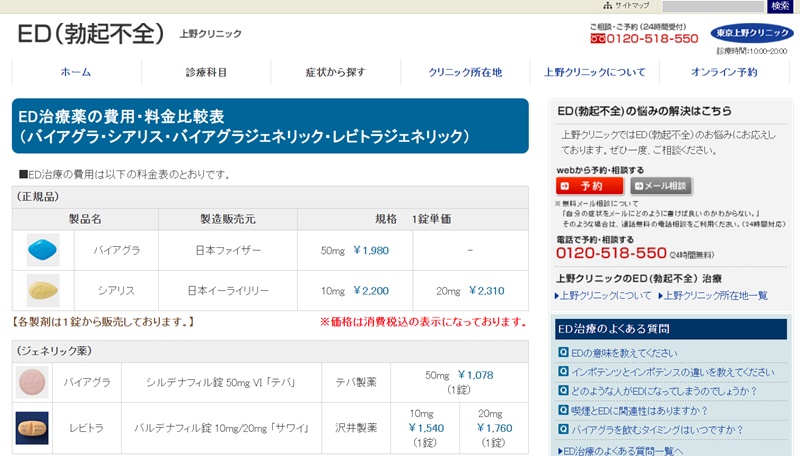This screenshot has width=800, height=456.
Task: Click the orange Levitra generic pill image
Action: pyautogui.click(x=32, y=427)
